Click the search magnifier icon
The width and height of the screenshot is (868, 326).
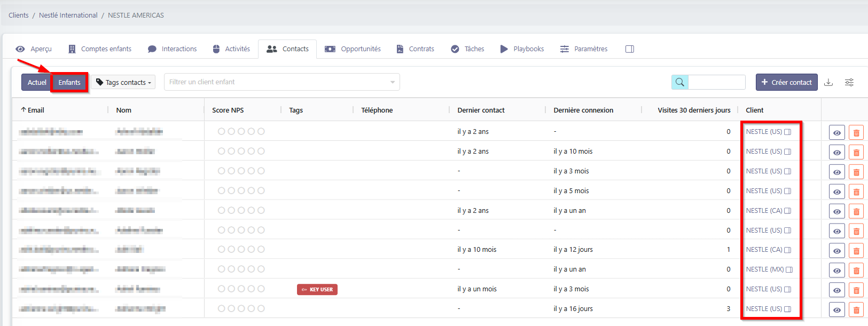679,82
